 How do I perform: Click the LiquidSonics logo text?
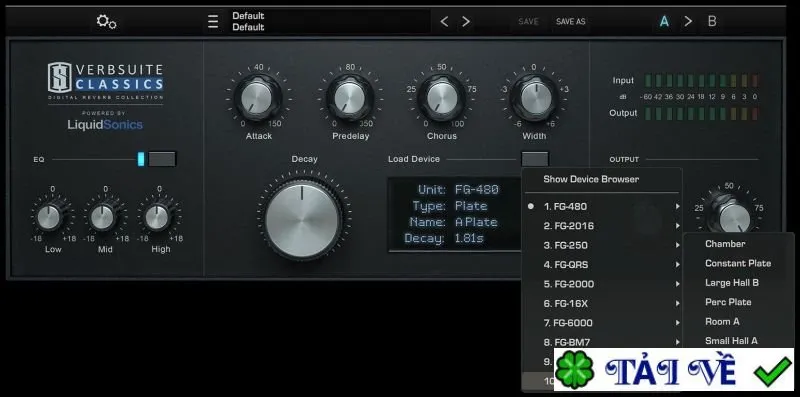[x=105, y=125]
